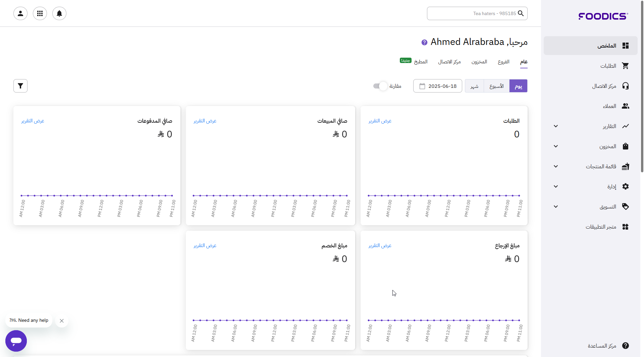Screen dimensions: 644x357
Task: Click view report link on orders card
Action: [x=380, y=121]
